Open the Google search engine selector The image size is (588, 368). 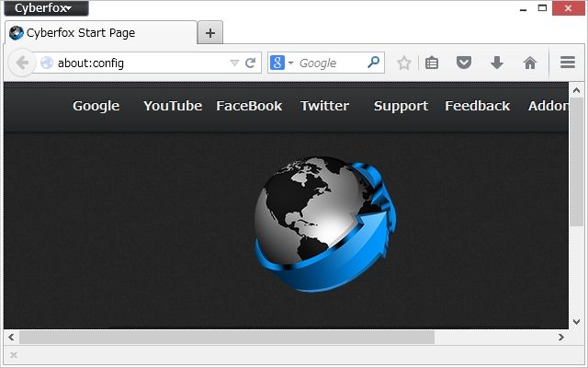pos(281,63)
